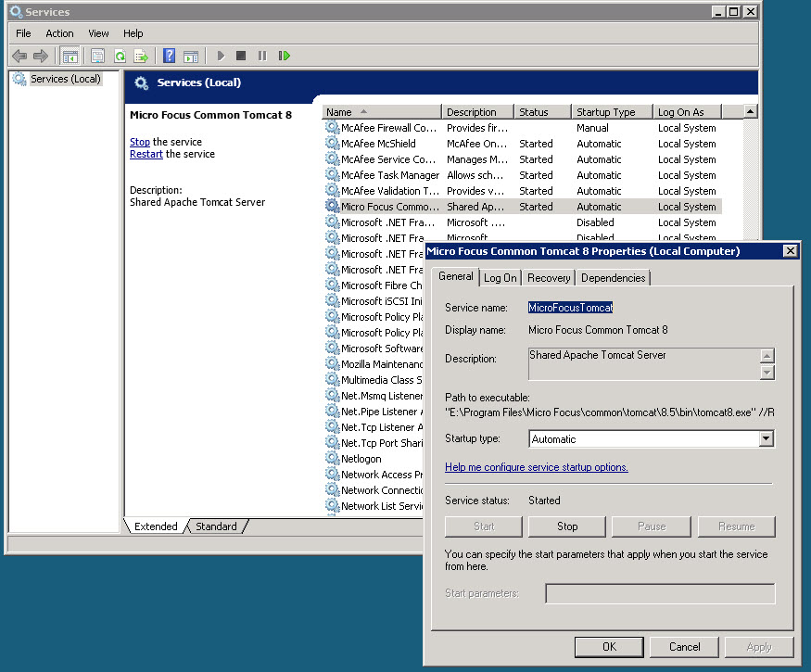Open 'Help me configure service startup options' link
The width and height of the screenshot is (811, 672).
click(537, 467)
